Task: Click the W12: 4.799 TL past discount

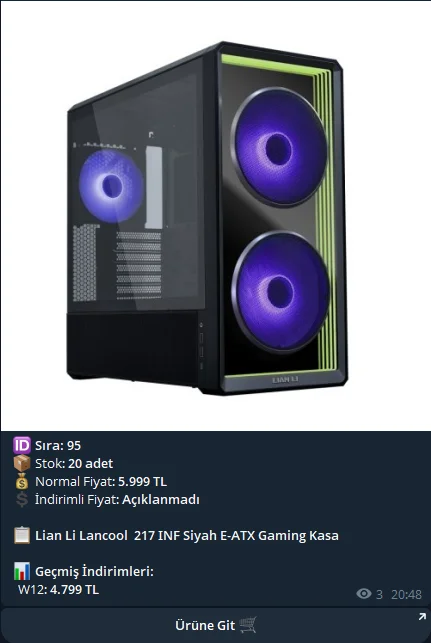Action: point(58,589)
